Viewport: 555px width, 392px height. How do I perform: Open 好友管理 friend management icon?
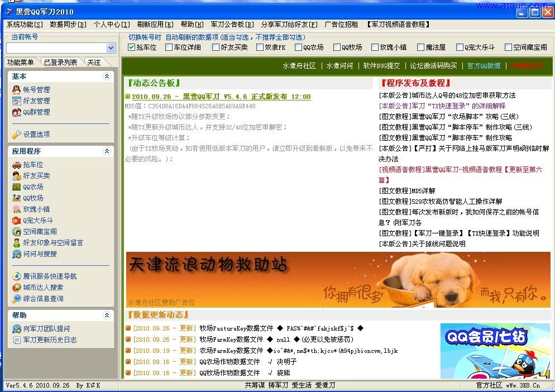pyautogui.click(x=17, y=101)
